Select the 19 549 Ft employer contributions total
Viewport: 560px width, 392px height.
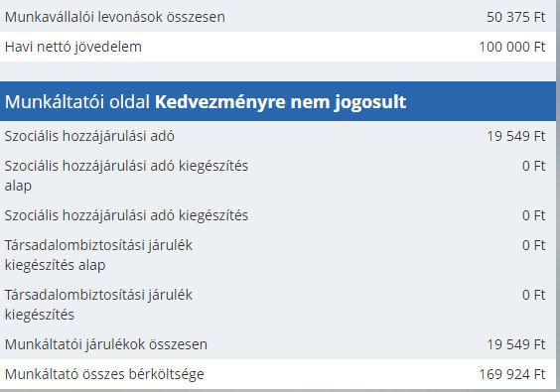tap(515, 344)
